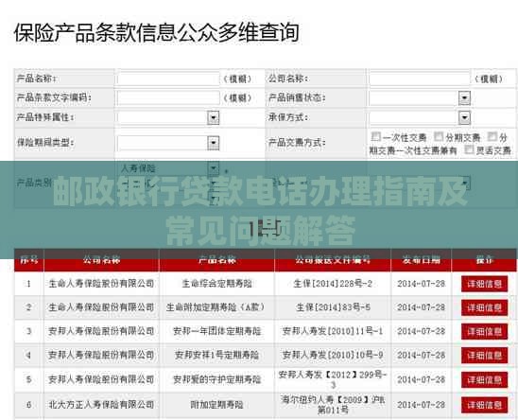Click product cell 安邦爱的守护定期寿险
This screenshot has height=420, width=518.
(216, 379)
